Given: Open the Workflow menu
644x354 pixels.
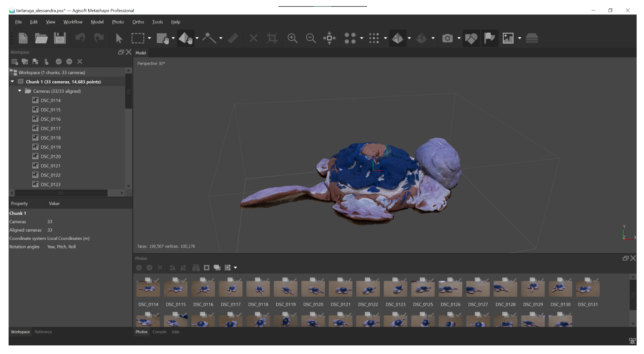Looking at the screenshot, I should tap(73, 22).
